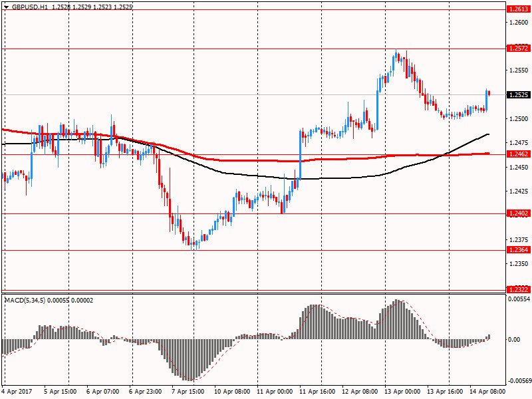Click the 1.2425 price axis value
This screenshot has height=399, width=532.
[519, 192]
